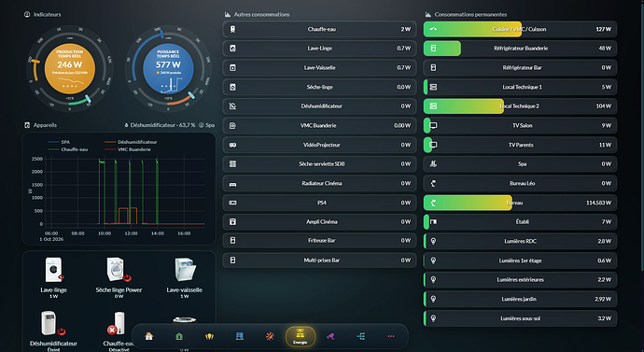Viewport: 644px width, 352px height.
Task: Click the Sèche-serviette SDB radiator icon
Action: tap(233, 164)
